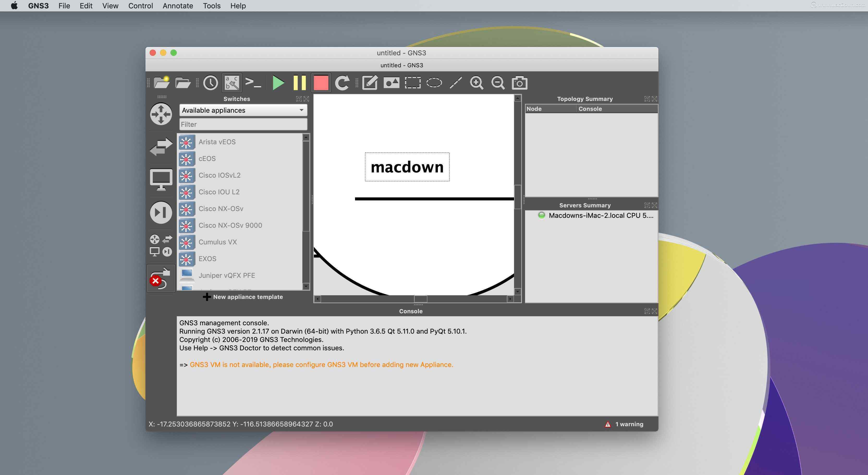
Task: Toggle Show/hide interface labels icon
Action: pos(232,83)
